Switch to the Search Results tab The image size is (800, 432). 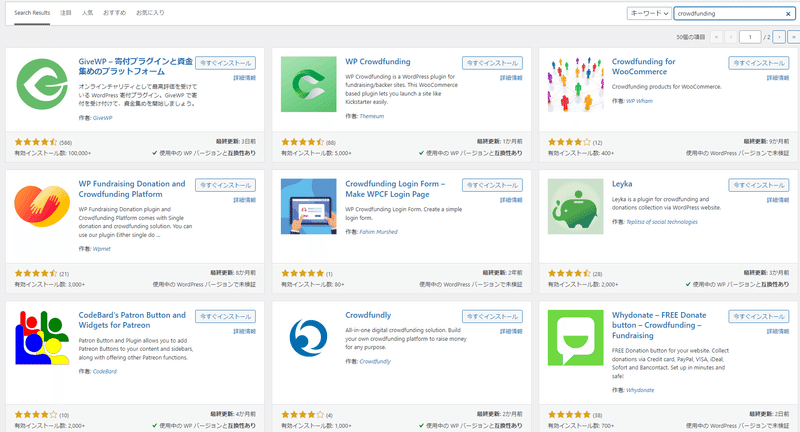32,13
